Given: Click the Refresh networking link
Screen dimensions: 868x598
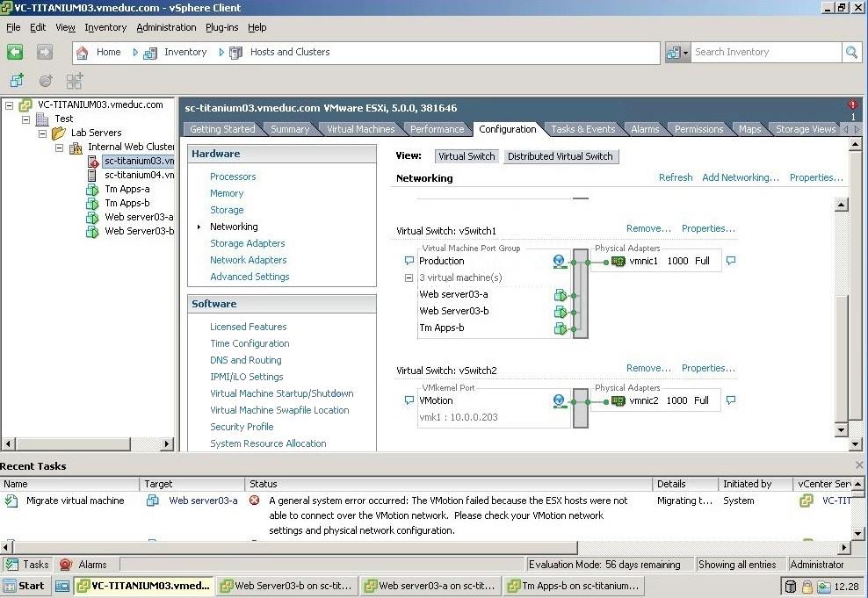Looking at the screenshot, I should pyautogui.click(x=676, y=177).
